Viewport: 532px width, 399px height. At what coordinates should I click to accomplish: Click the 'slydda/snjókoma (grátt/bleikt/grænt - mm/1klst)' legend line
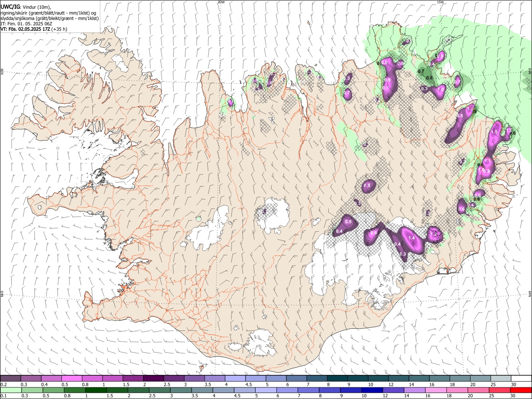point(49,18)
